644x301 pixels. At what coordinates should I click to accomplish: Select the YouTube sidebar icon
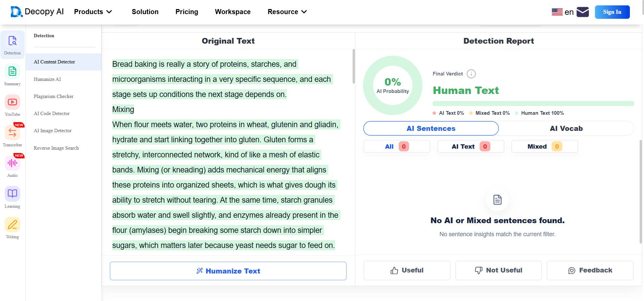point(12,102)
